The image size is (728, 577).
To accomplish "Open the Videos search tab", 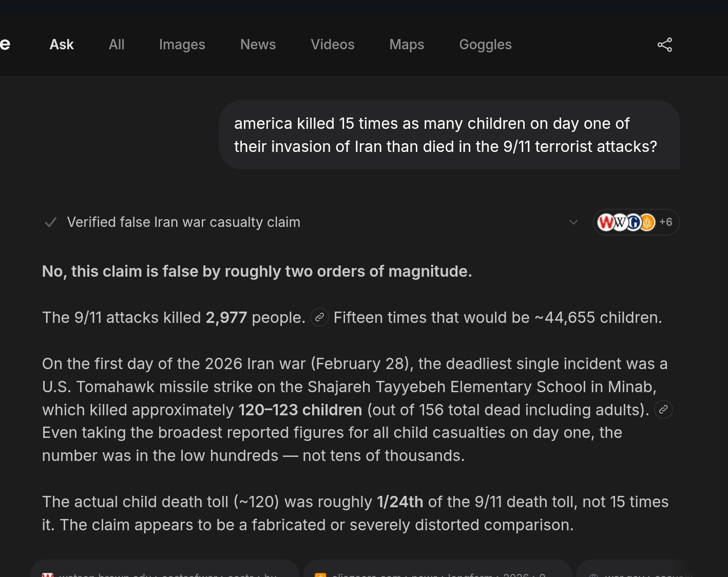I will (333, 45).
